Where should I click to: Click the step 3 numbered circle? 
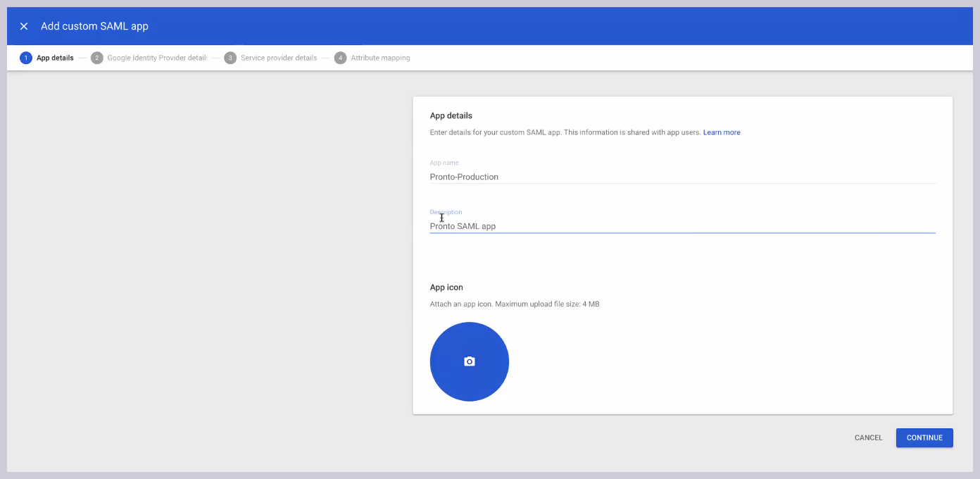[230, 58]
